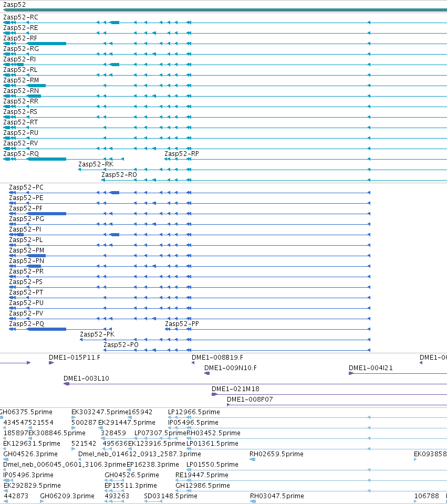Click transcript Zasp52-RV label
The height and width of the screenshot is (504, 447).
(x=20, y=143)
